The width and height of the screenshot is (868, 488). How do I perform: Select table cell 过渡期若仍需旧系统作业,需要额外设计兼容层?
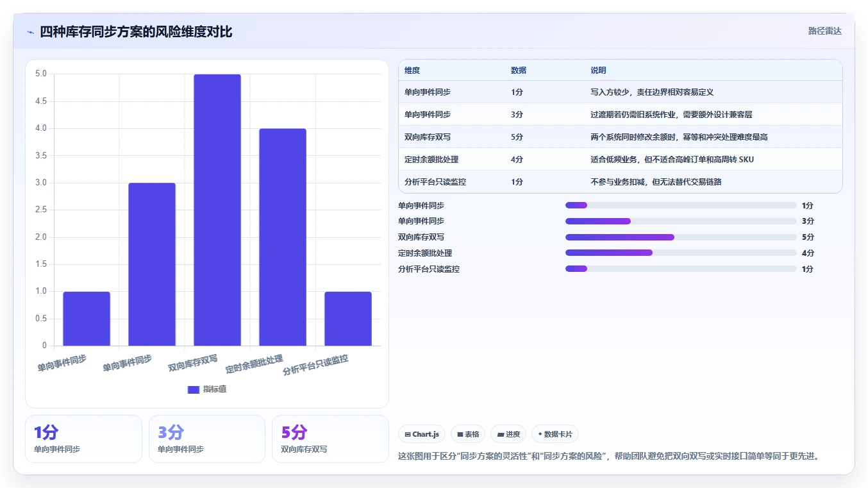click(671, 115)
